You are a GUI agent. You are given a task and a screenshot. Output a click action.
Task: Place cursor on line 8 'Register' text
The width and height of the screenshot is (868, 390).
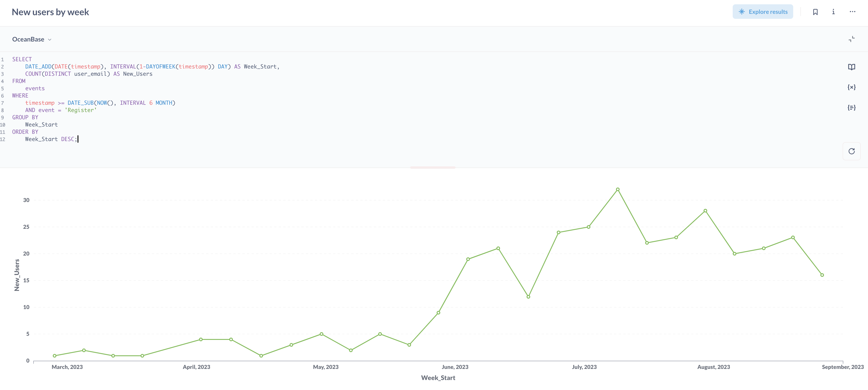pos(81,110)
